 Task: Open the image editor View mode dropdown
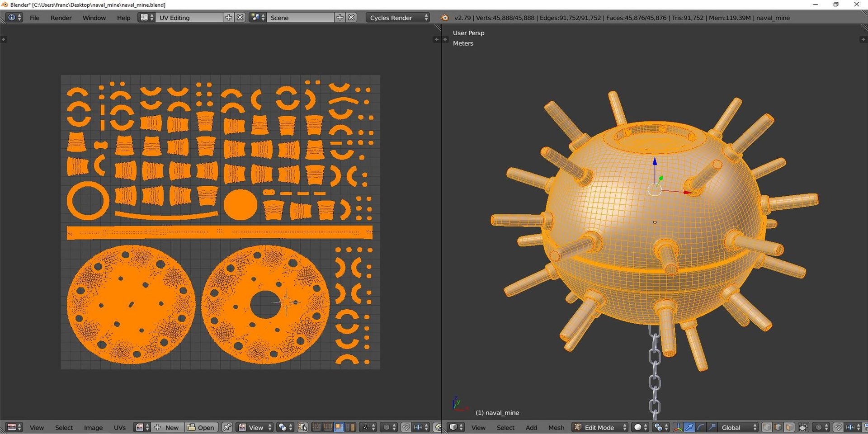[x=255, y=427]
